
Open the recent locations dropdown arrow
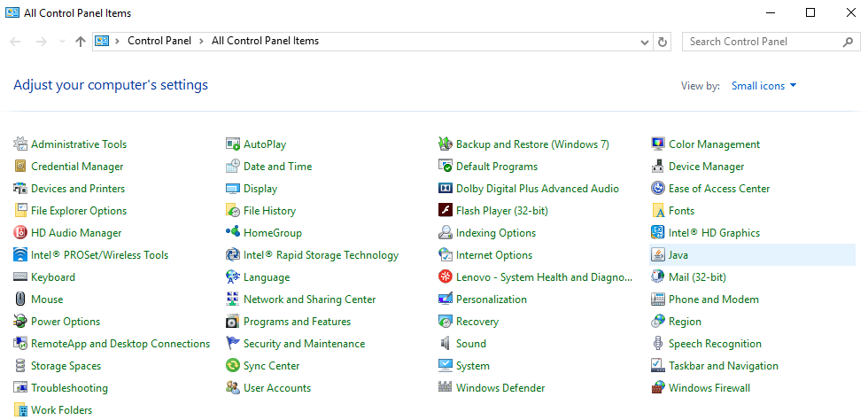click(x=63, y=42)
